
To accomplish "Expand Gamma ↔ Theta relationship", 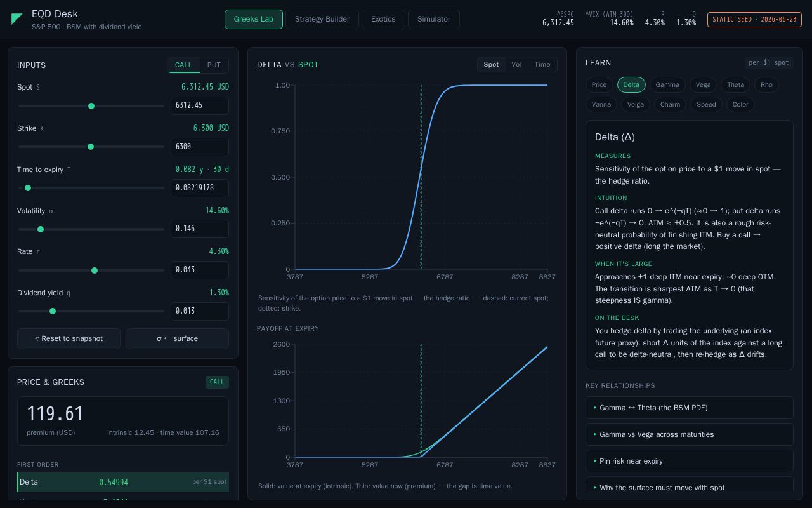I will [x=689, y=408].
